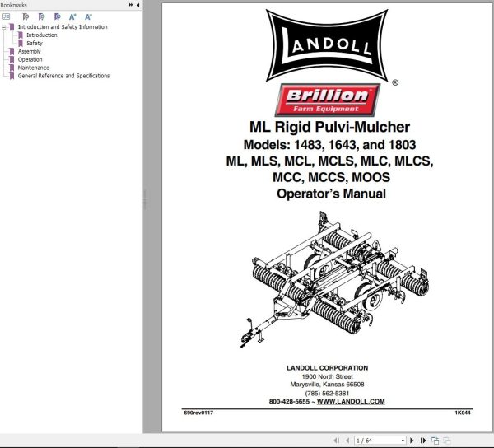The width and height of the screenshot is (494, 448).
Task: Open the page number dropdown arrow
Action: coord(403,441)
